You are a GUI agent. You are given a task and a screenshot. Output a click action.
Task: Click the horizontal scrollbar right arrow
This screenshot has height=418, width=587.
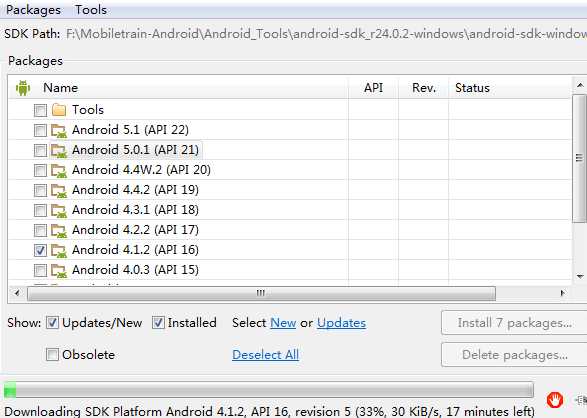pyautogui.click(x=562, y=293)
